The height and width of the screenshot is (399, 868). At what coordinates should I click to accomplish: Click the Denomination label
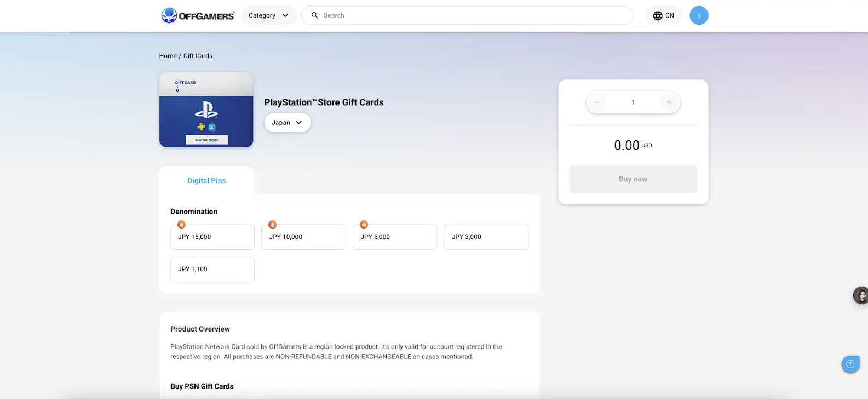(194, 212)
